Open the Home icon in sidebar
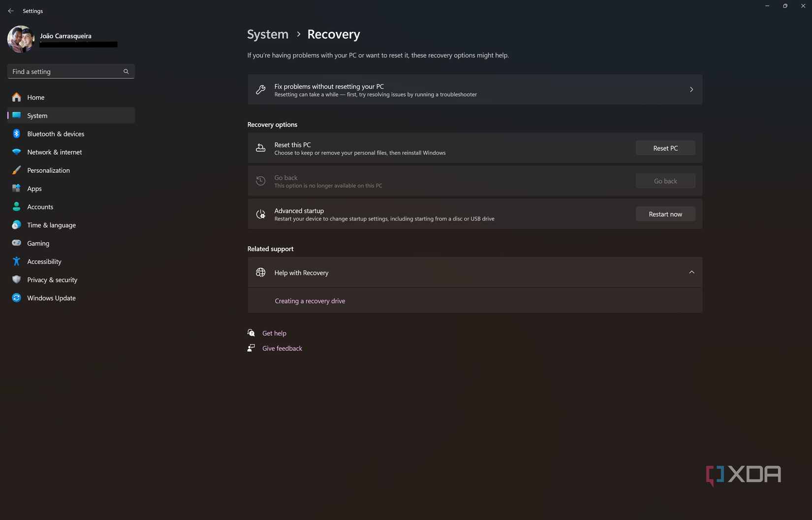This screenshot has height=520, width=812. click(17, 97)
